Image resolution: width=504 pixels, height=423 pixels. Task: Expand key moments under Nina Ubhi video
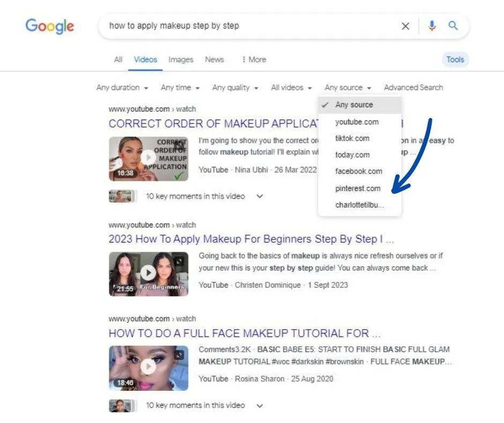(x=260, y=196)
